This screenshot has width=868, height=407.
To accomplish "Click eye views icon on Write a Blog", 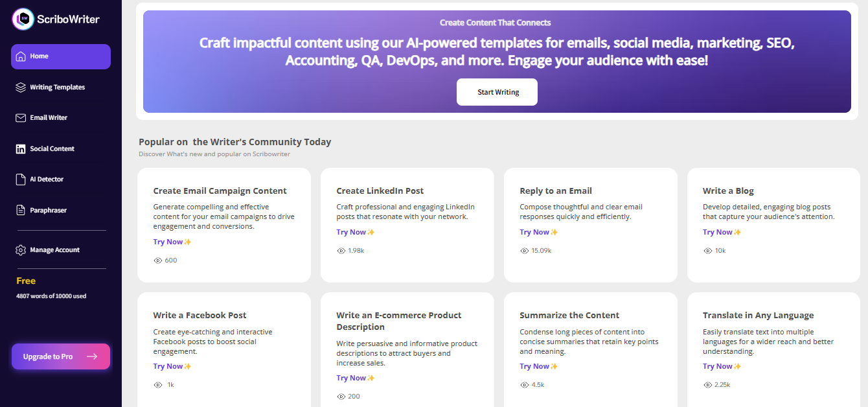I will [707, 251].
